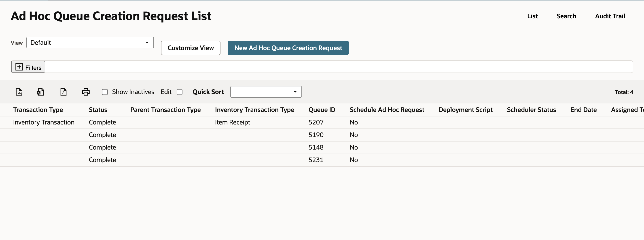644x240 pixels.
Task: Expand the Filters section
Action: click(28, 67)
